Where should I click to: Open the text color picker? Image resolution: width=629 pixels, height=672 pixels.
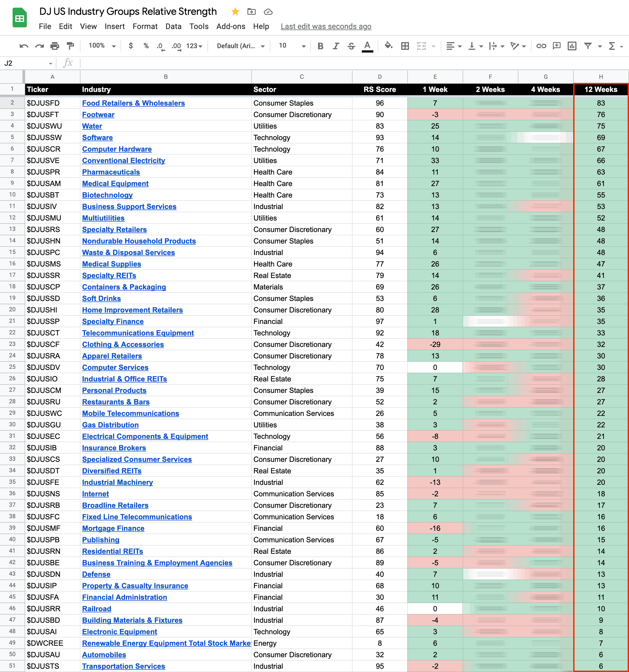pyautogui.click(x=367, y=46)
